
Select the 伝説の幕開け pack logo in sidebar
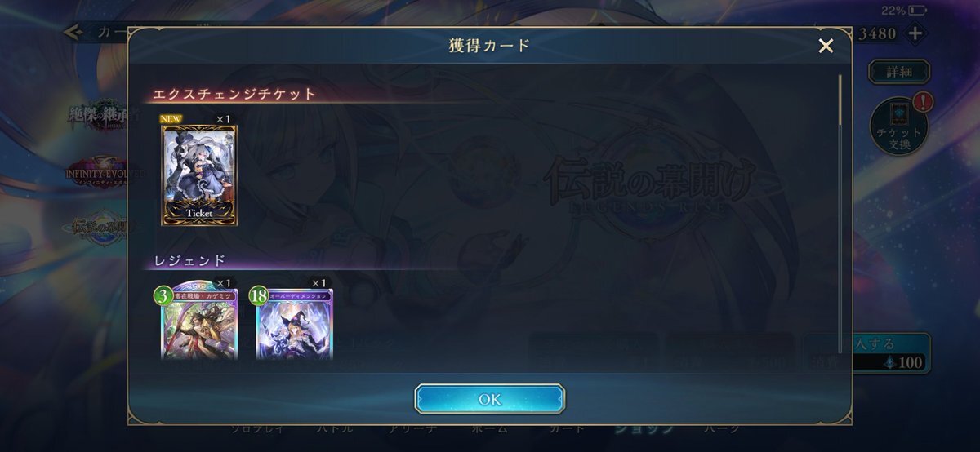click(x=96, y=227)
